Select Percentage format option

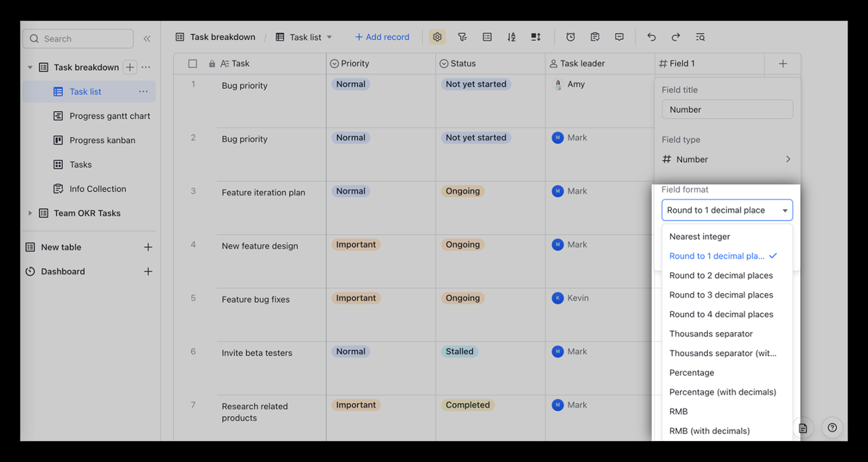point(692,372)
